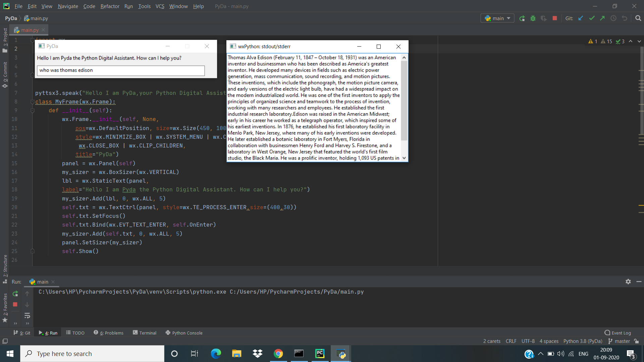This screenshot has width=644, height=362.
Task: Collapse the __init__ method fold marker
Action: 33,111
